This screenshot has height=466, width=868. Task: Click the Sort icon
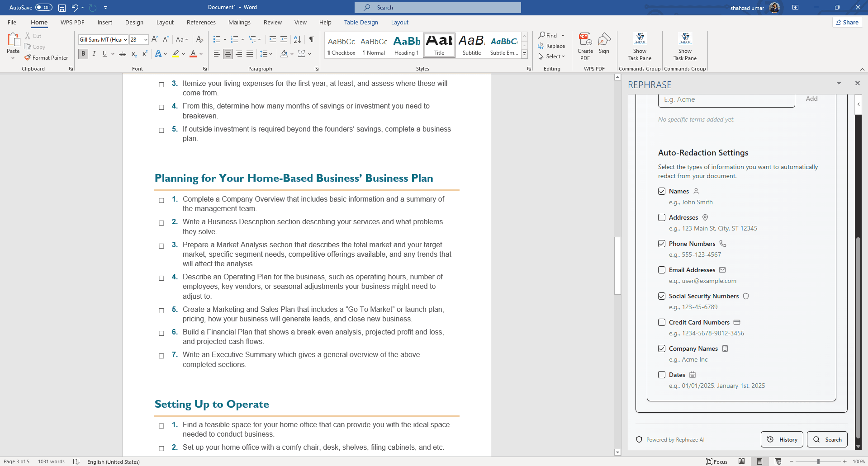click(297, 39)
